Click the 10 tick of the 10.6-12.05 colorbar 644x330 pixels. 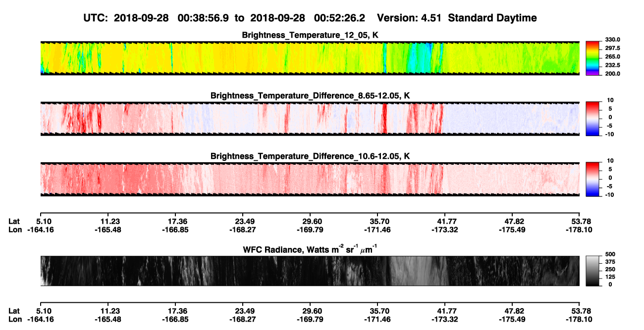coord(611,160)
